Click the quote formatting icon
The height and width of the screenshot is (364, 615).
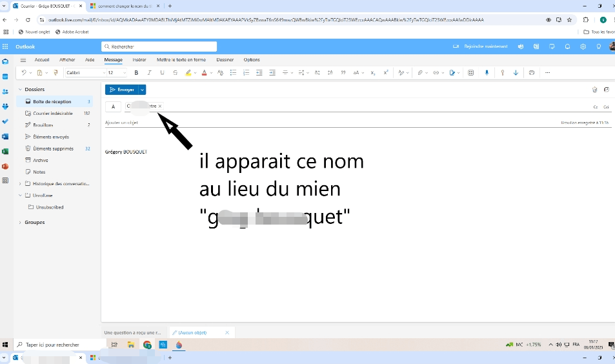[343, 72]
